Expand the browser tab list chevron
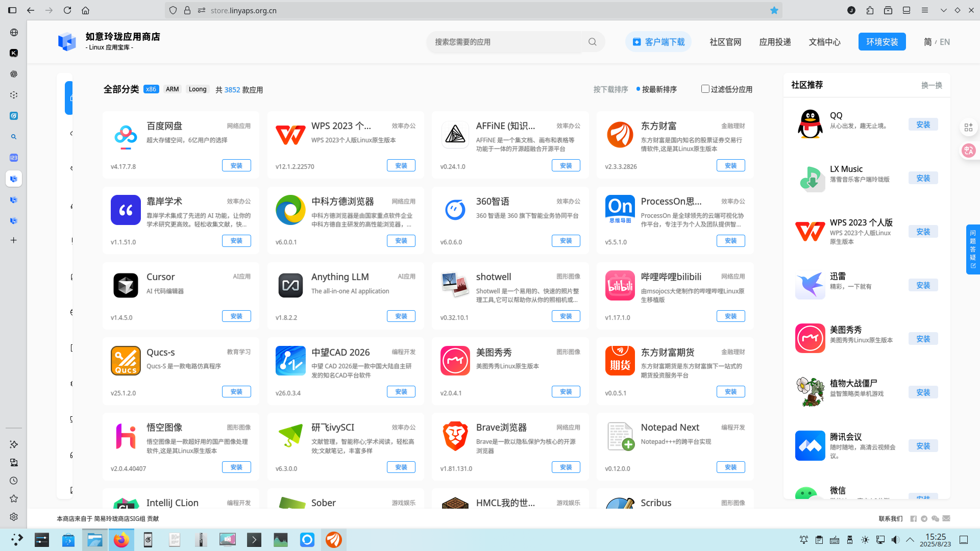Screen dimensions: 980x551 pyautogui.click(x=943, y=10)
